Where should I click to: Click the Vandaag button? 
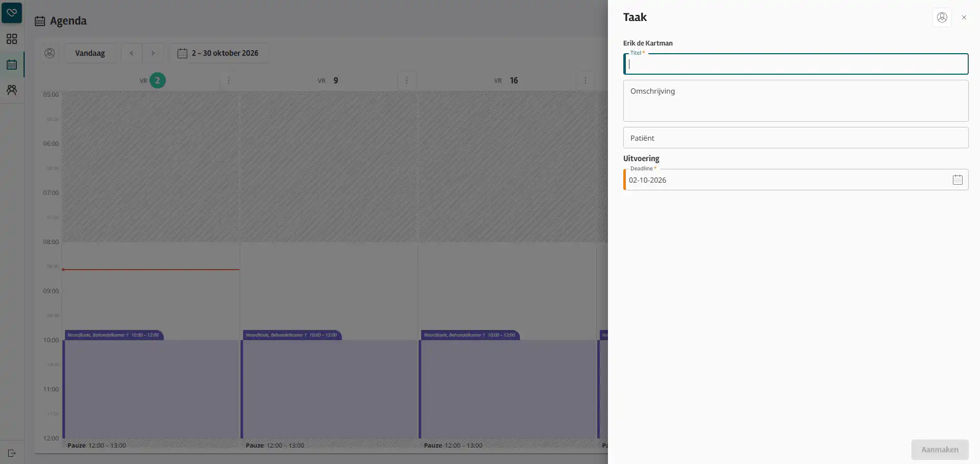[x=90, y=53]
